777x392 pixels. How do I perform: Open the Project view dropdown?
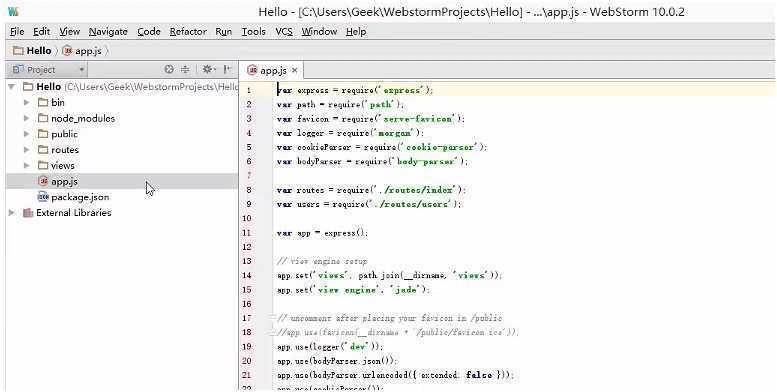pos(49,70)
